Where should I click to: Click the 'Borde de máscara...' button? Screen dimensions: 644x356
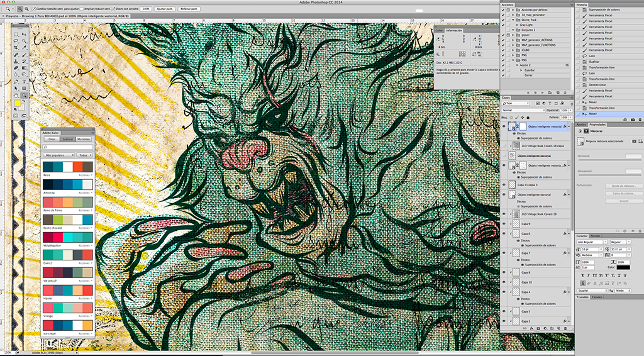click(624, 186)
